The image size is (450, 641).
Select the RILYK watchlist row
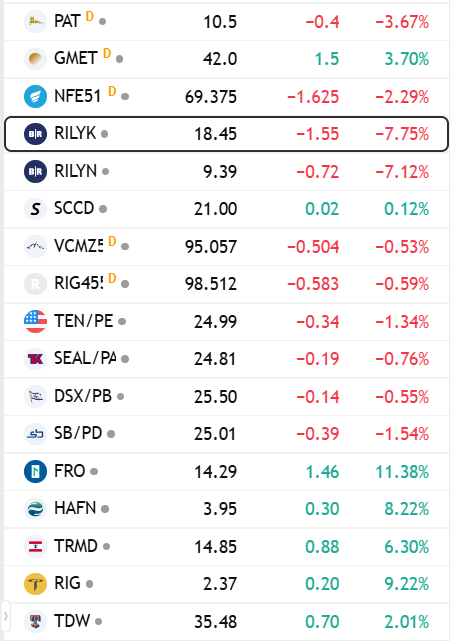tap(226, 134)
